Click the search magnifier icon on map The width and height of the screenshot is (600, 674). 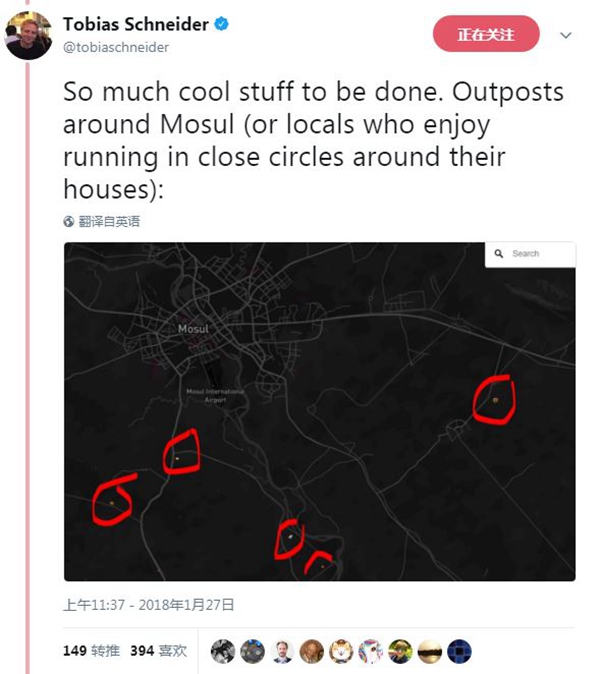click(x=499, y=254)
